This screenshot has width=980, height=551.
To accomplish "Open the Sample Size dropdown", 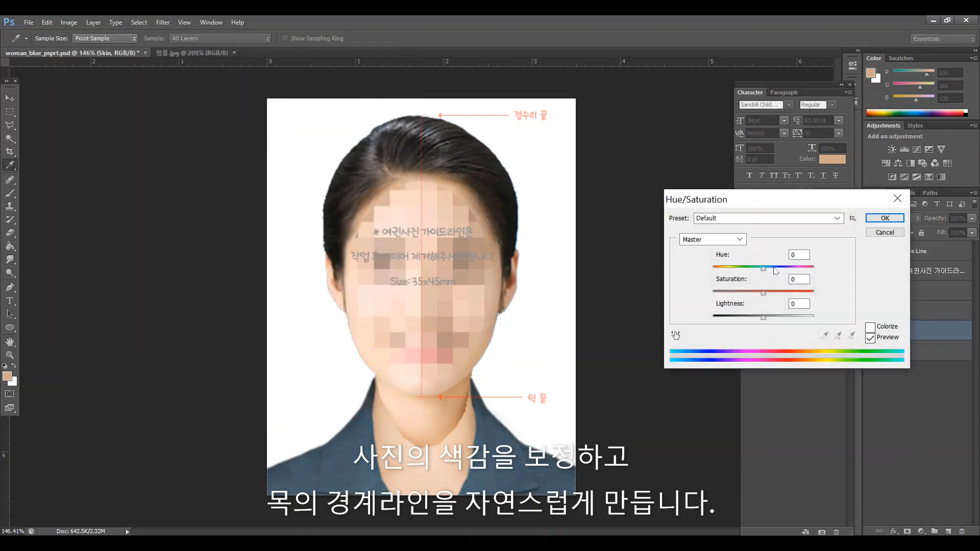I will [x=105, y=38].
